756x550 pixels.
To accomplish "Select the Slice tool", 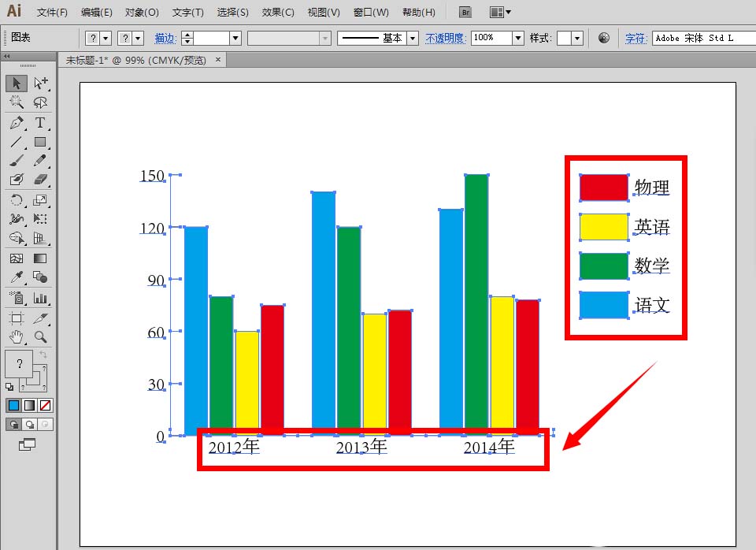I will click(40, 318).
